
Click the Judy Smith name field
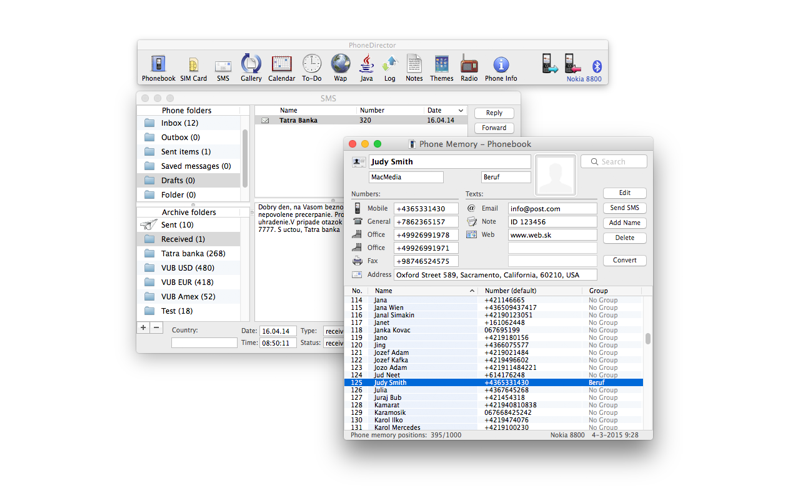tap(449, 162)
